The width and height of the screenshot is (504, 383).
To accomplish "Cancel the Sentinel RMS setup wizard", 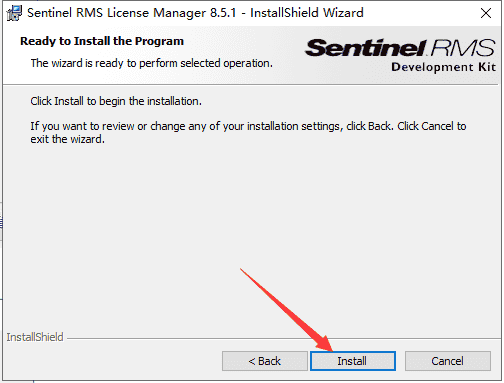I will click(x=448, y=361).
